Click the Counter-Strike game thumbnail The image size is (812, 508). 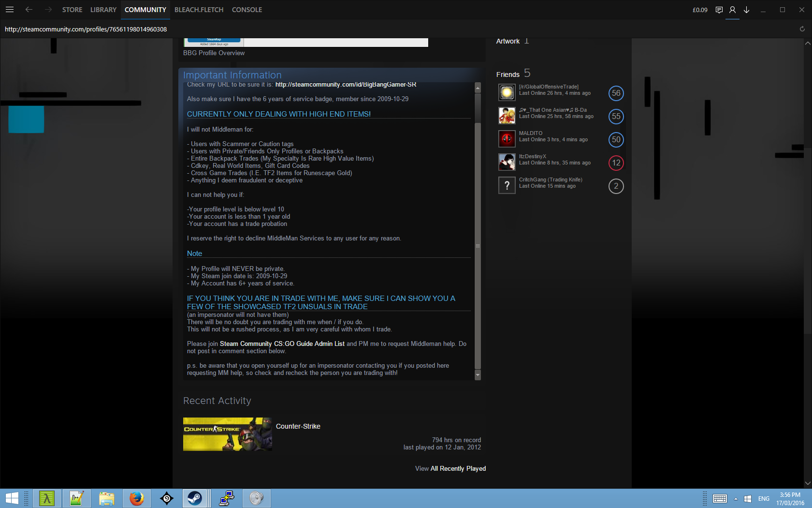[x=227, y=434]
